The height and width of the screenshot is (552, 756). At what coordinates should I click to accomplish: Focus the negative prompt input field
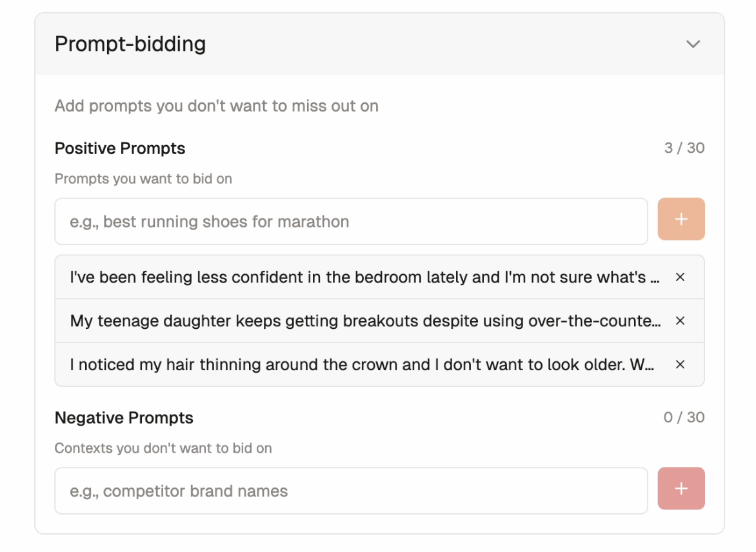click(351, 491)
